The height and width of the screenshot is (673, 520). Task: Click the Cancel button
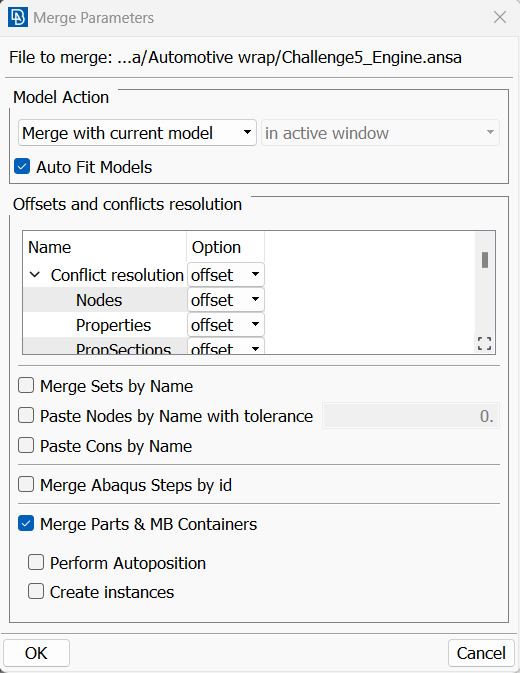click(481, 653)
